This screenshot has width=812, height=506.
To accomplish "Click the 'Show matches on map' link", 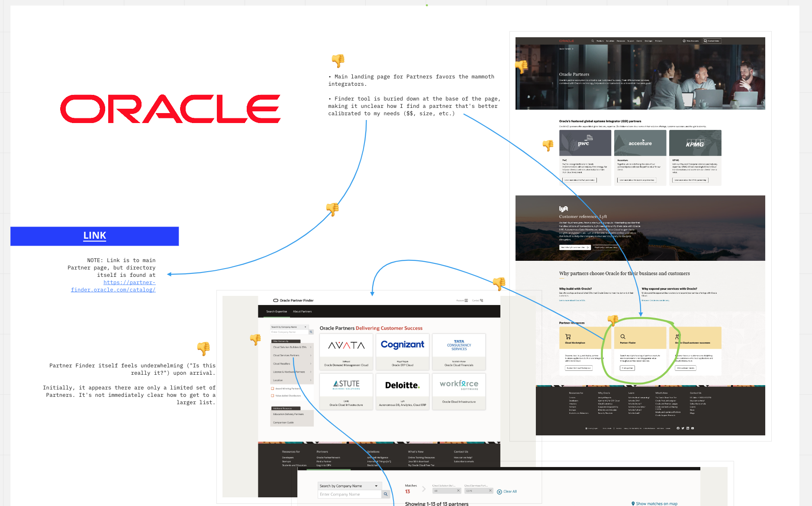I will (657, 504).
